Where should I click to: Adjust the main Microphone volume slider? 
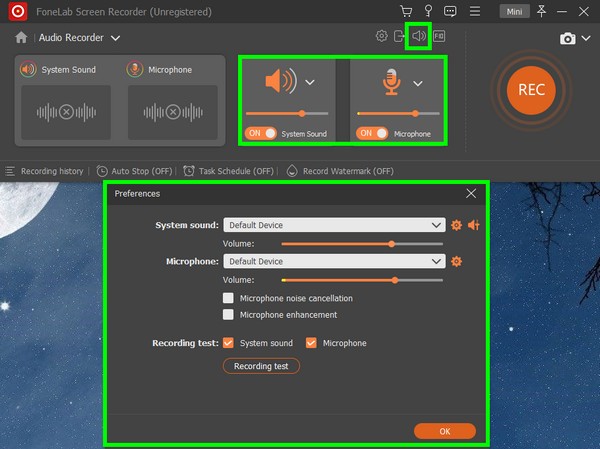pyautogui.click(x=398, y=114)
